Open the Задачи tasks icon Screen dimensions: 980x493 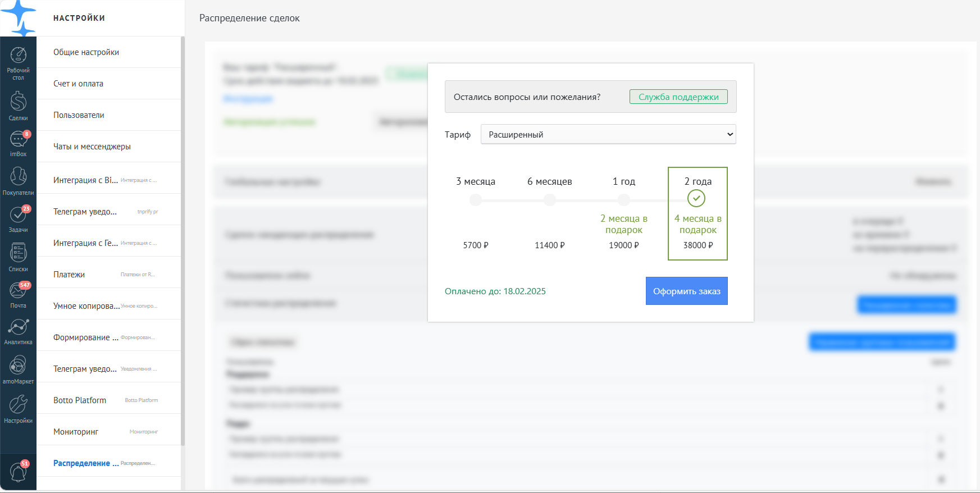click(18, 219)
